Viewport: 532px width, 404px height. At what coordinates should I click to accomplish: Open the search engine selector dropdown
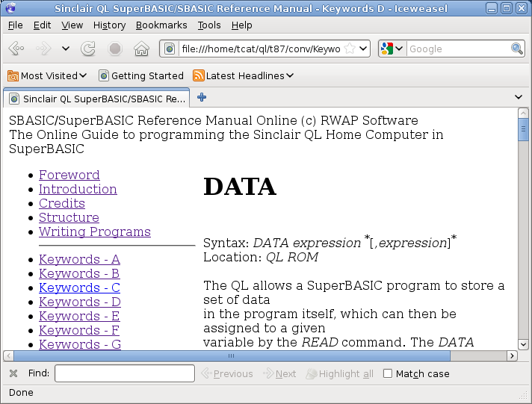[399, 49]
